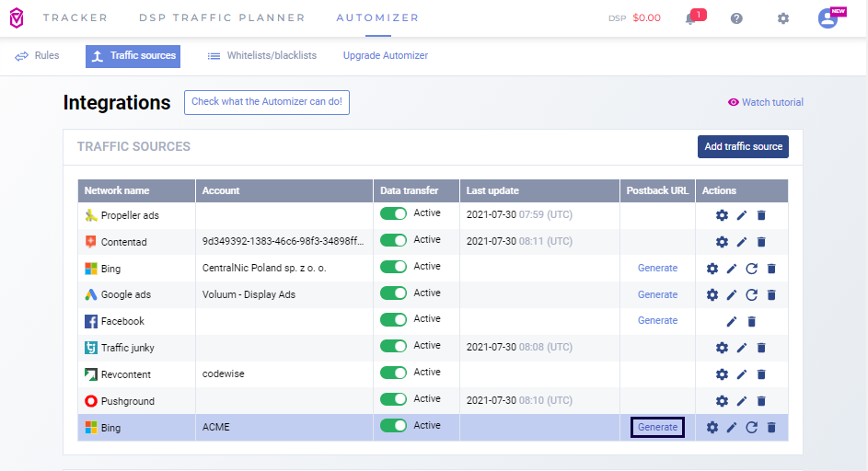
Task: Open the Whitelists/blacklists tab
Action: 262,56
